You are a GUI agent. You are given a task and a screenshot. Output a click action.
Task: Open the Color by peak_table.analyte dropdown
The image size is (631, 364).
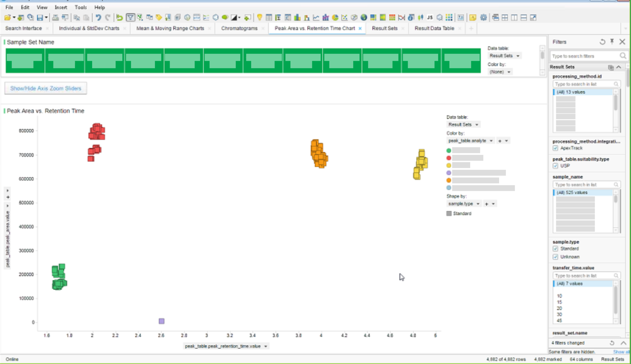470,141
